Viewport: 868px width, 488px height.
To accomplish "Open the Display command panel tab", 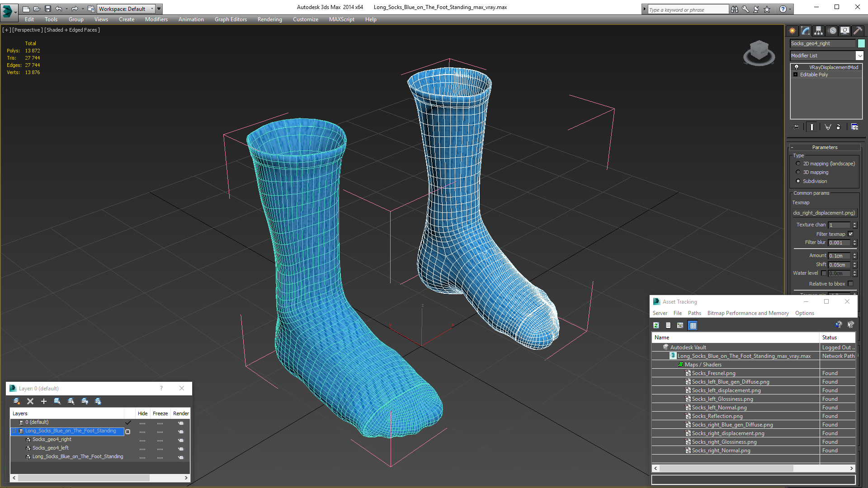I will pos(845,31).
